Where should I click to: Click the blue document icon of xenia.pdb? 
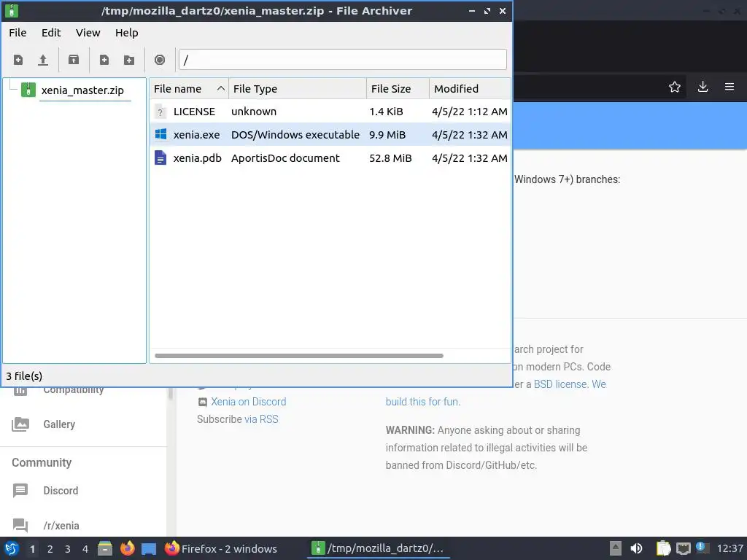point(160,157)
